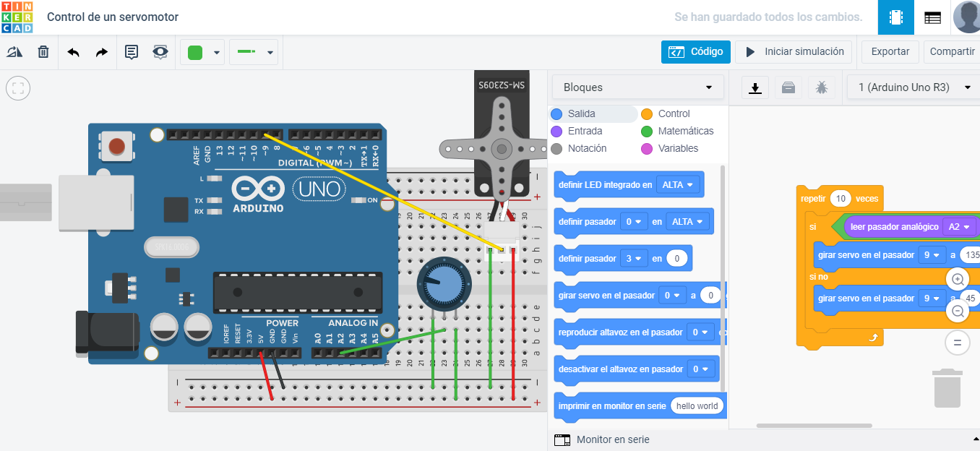The width and height of the screenshot is (980, 451).
Task: Select Salida block category
Action: pyautogui.click(x=581, y=113)
